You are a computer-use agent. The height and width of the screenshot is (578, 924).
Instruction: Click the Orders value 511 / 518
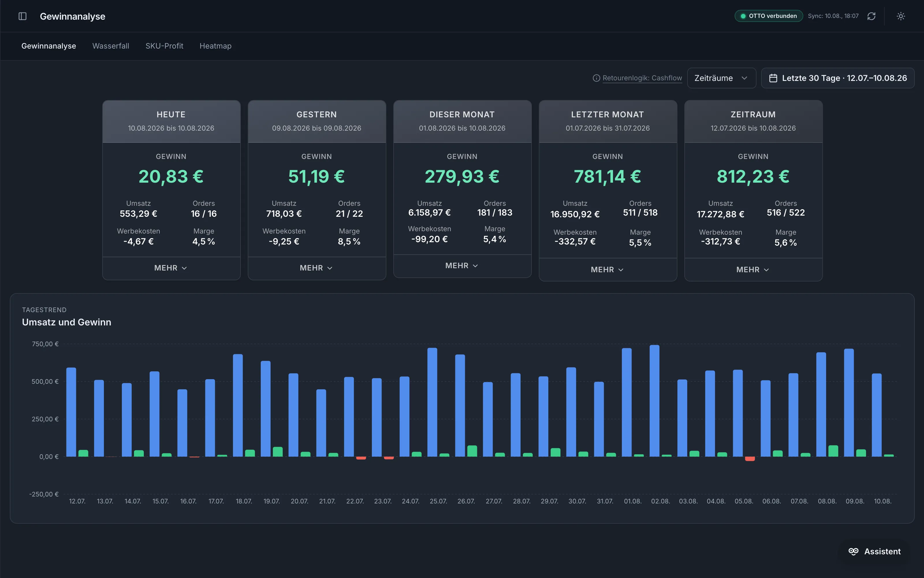pyautogui.click(x=640, y=212)
